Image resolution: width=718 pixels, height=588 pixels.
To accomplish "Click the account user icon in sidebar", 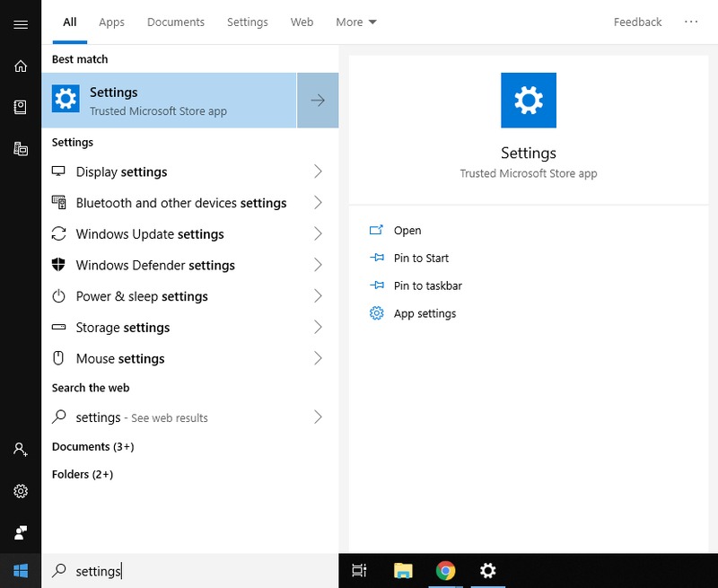I will pos(21,449).
